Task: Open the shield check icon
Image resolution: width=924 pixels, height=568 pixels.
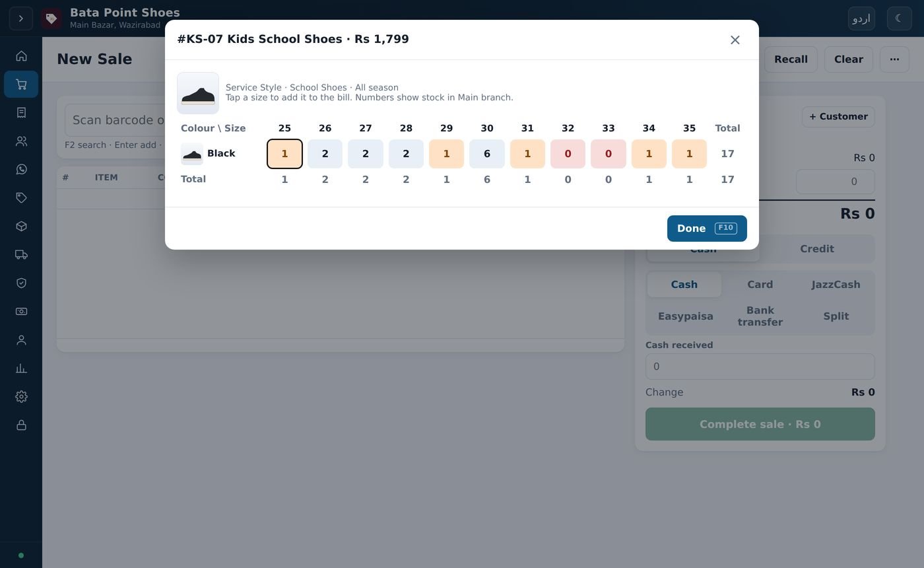Action: (x=21, y=283)
